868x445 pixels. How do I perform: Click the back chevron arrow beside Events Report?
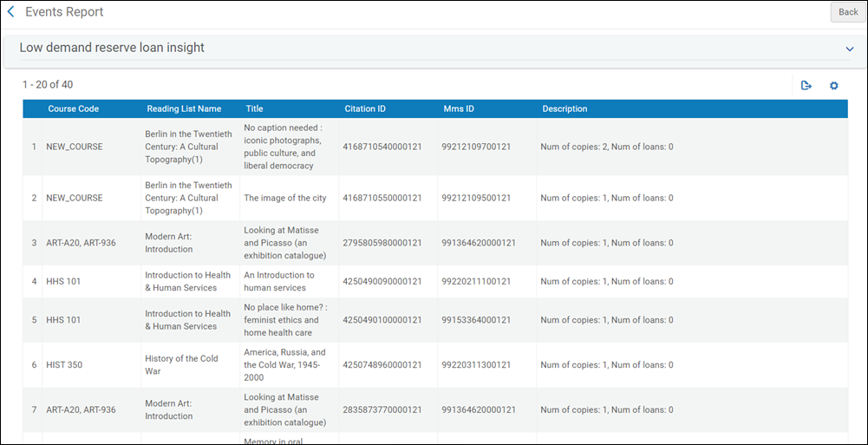[10, 11]
